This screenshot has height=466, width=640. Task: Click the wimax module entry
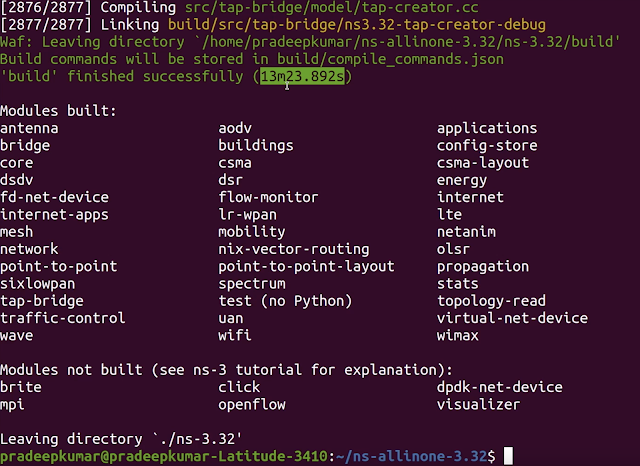point(458,335)
